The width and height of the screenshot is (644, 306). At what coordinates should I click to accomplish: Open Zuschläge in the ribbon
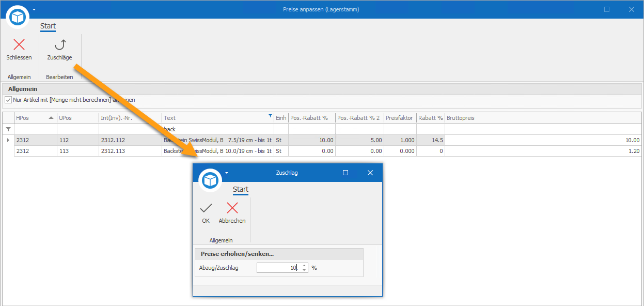(59, 50)
